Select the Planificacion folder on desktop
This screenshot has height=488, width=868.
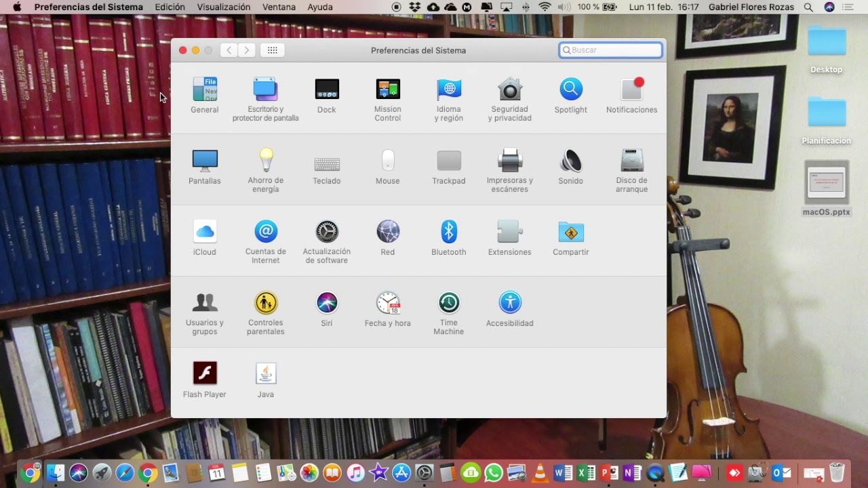coord(827,120)
